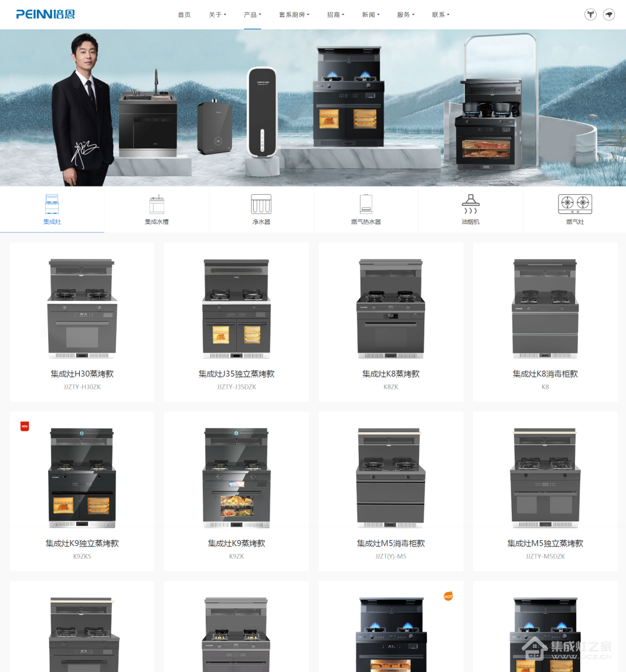Open 集成灶M5消毒柜款 product title
This screenshot has width=626, height=672.
coord(391,544)
